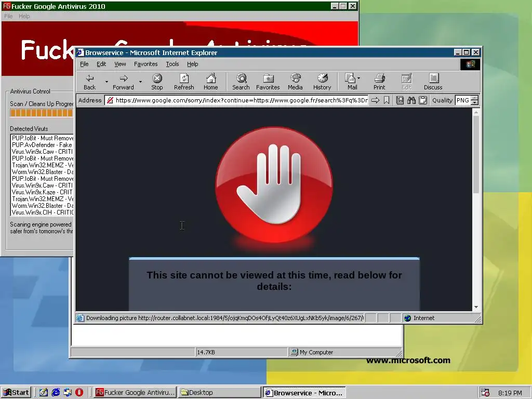Click the Scan / Cleans Up progress bar
The height and width of the screenshot is (399, 532).
42,113
